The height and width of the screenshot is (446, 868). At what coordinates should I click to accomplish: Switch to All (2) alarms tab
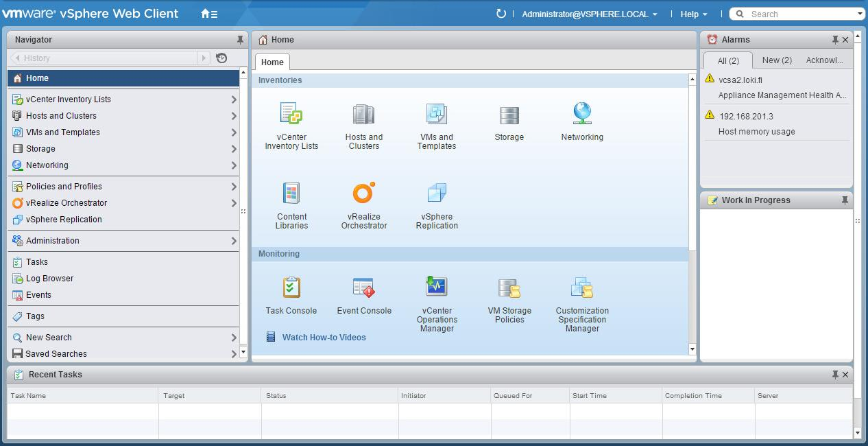[x=728, y=60]
